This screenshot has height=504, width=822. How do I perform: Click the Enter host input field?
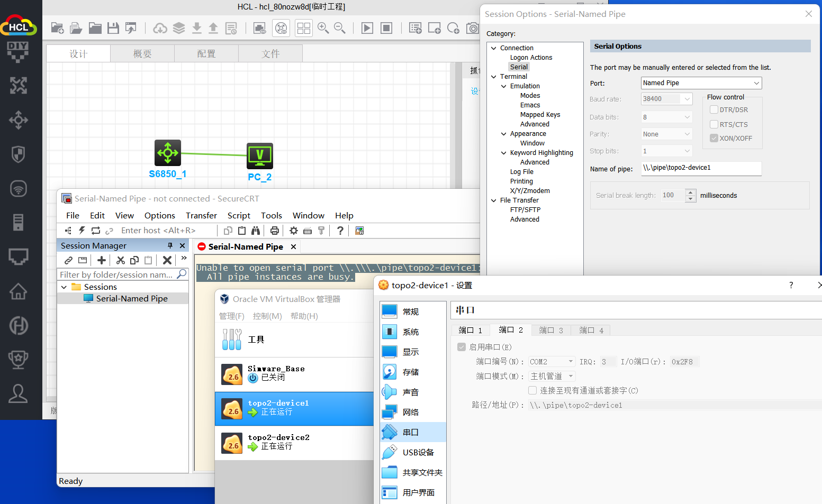pos(167,231)
